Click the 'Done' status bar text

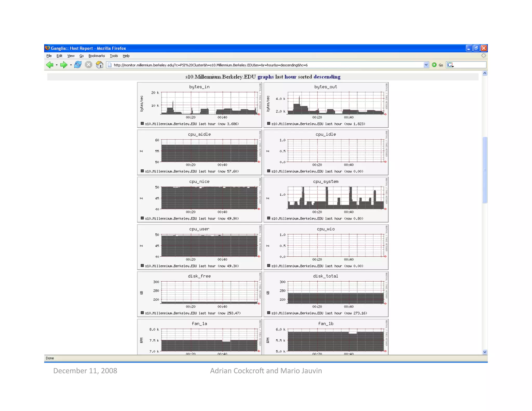tap(50, 358)
